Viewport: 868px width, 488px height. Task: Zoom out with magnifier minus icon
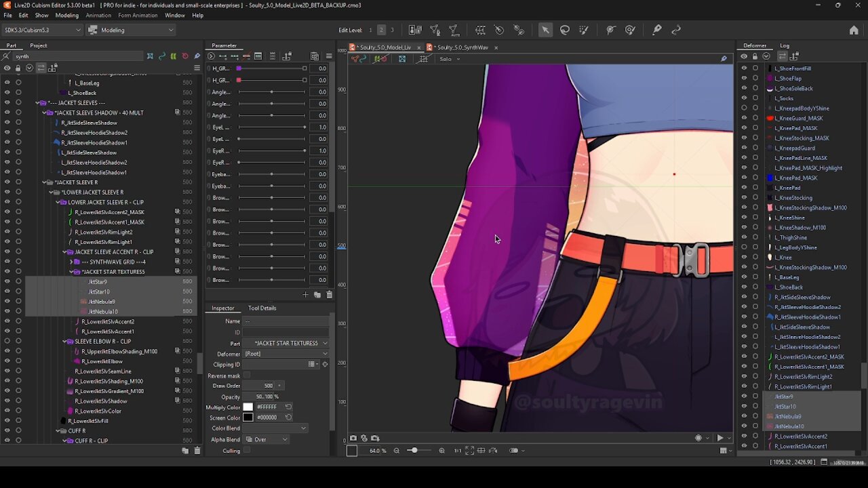pyautogui.click(x=397, y=451)
